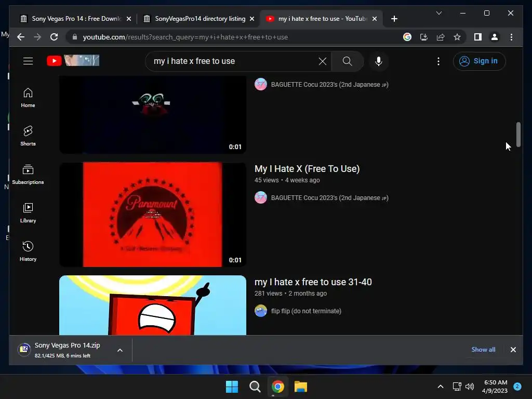Expand options for Sony Vegas Pro 14.zip download
Screen dimensions: 532x399
[120, 350]
